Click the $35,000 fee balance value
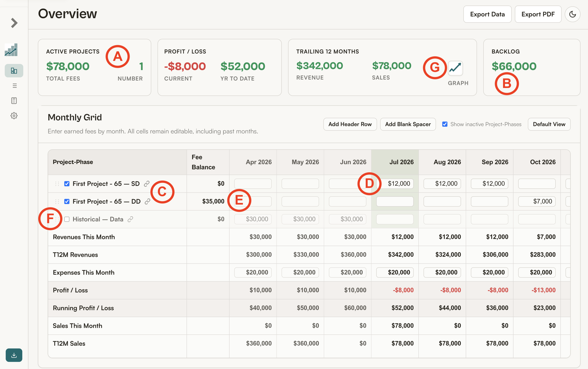The height and width of the screenshot is (369, 588). (213, 201)
